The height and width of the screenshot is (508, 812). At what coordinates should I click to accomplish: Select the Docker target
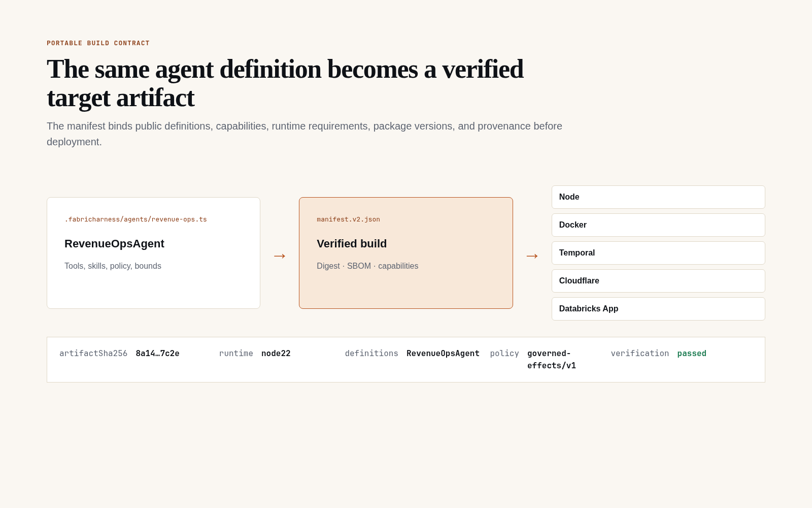[658, 225]
